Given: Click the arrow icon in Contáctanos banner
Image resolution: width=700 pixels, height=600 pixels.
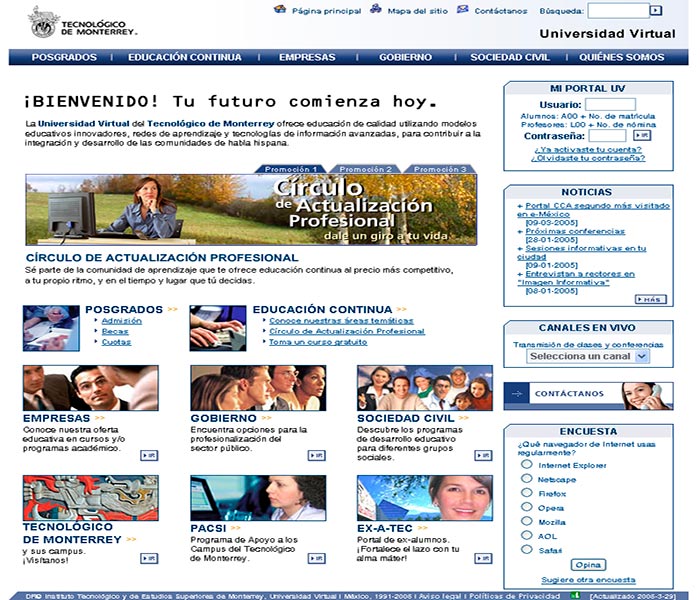Looking at the screenshot, I should pos(517,394).
